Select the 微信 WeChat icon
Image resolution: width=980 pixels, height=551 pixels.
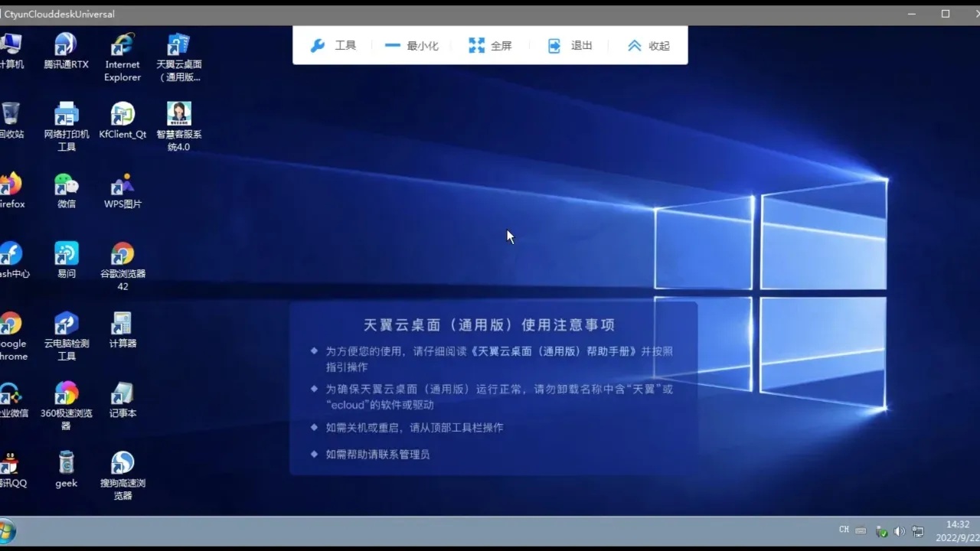[x=66, y=191]
